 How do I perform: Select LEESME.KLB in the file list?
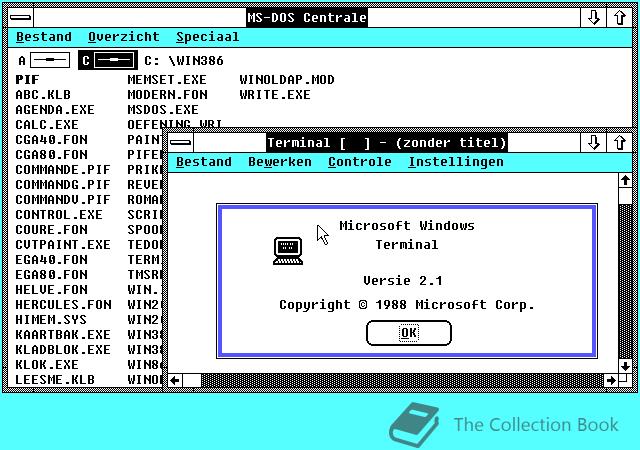[55, 380]
